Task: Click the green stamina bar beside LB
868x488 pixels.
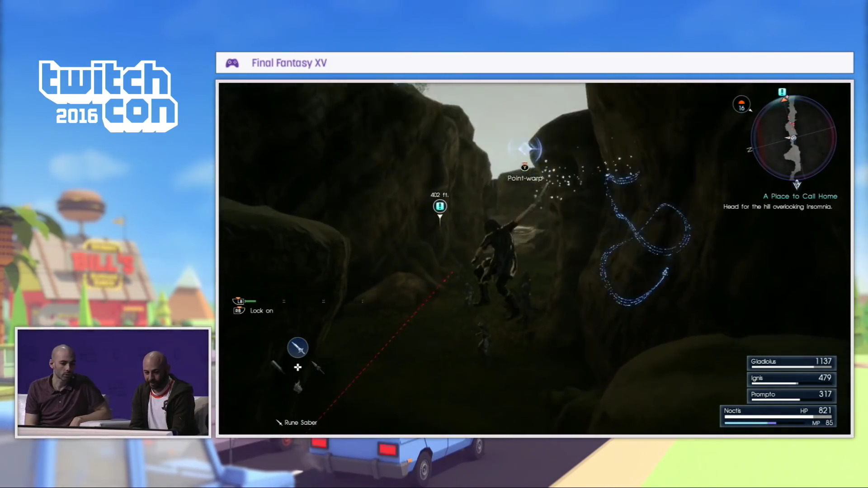Action: tap(250, 301)
